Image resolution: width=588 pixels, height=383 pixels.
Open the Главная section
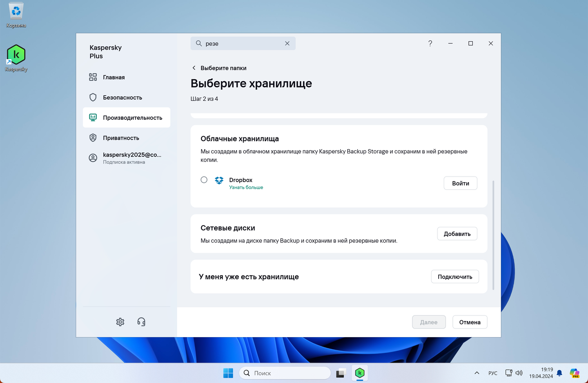tap(127, 77)
